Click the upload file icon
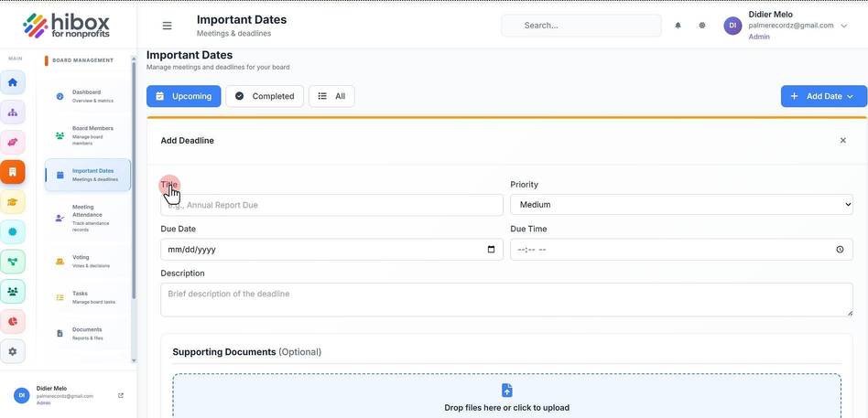The height and width of the screenshot is (418, 868). (x=506, y=391)
